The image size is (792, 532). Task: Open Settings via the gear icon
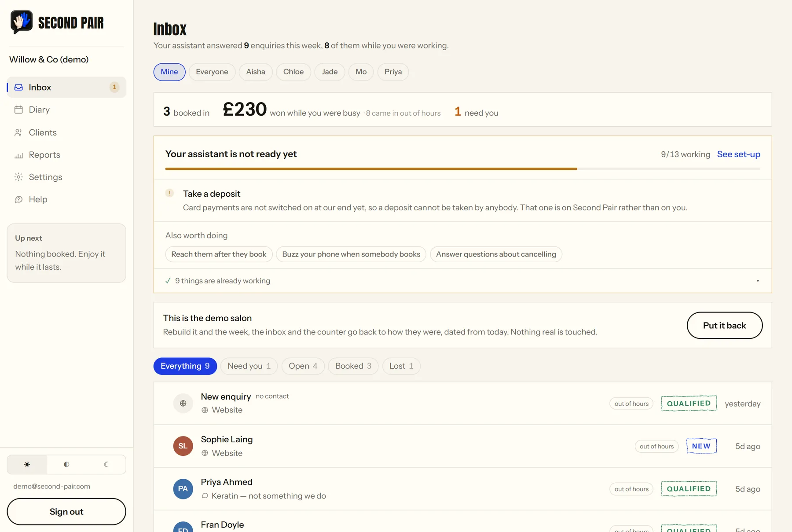point(18,177)
